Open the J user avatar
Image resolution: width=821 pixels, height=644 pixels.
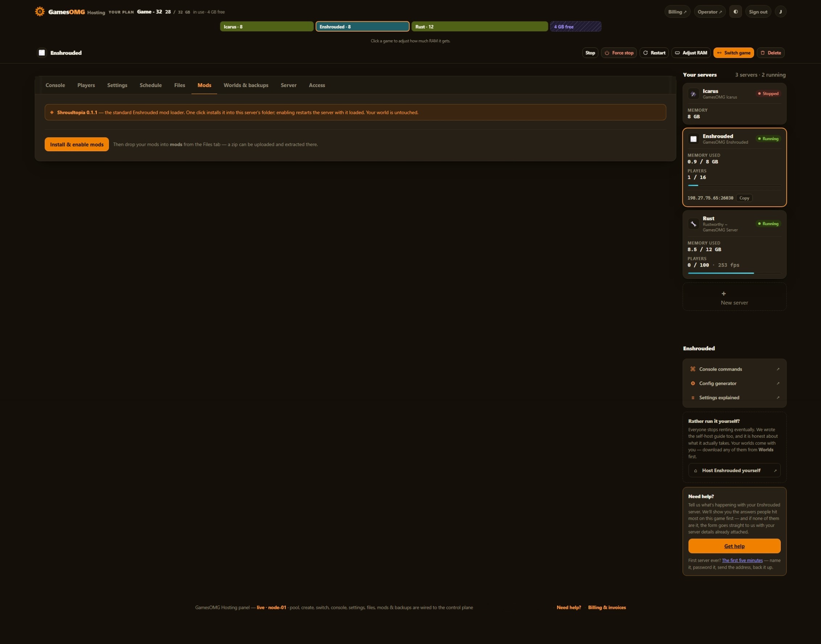coord(780,12)
